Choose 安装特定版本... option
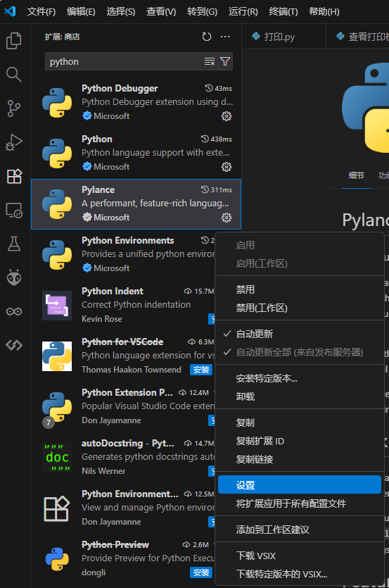This screenshot has height=588, width=389. coord(300,378)
